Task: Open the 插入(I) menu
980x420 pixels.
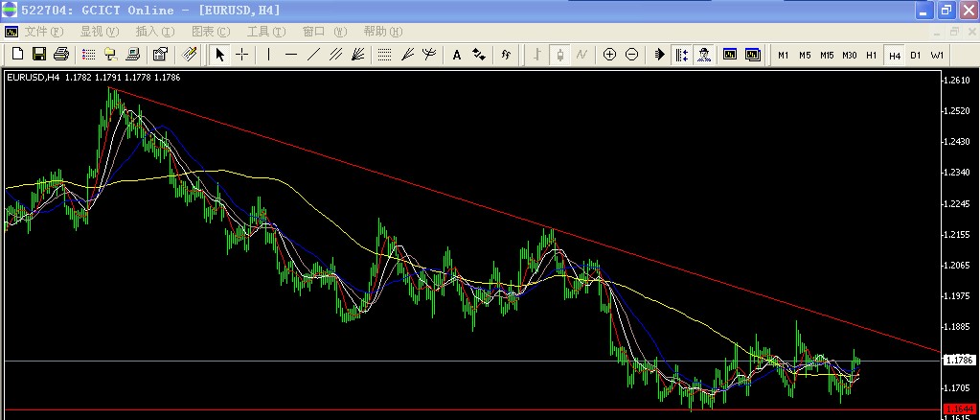Action: click(155, 32)
